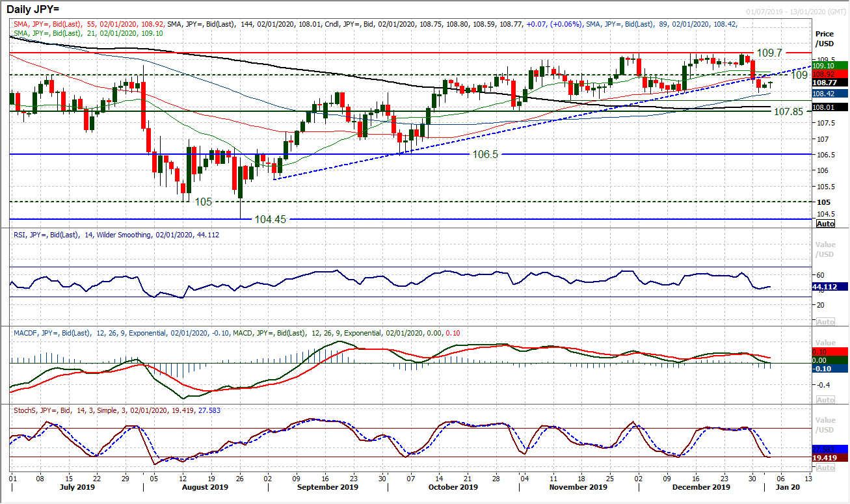This screenshot has width=850, height=504.
Task: Click the 109 dashed level label
Action: (799, 75)
